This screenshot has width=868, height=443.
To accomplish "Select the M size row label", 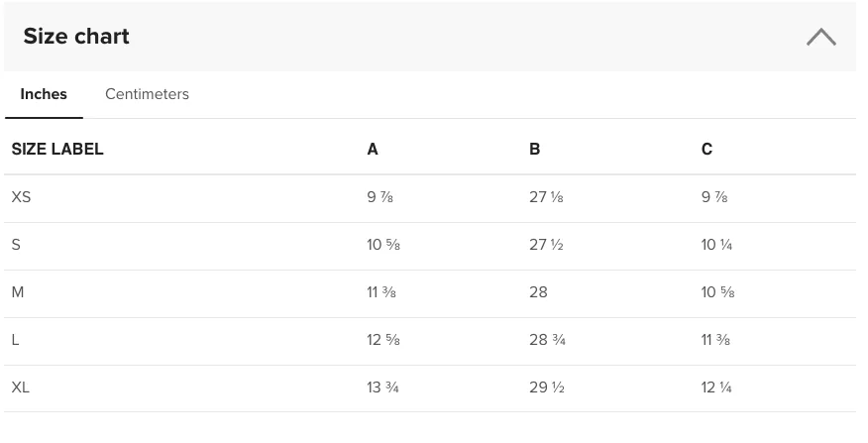I will coord(18,292).
